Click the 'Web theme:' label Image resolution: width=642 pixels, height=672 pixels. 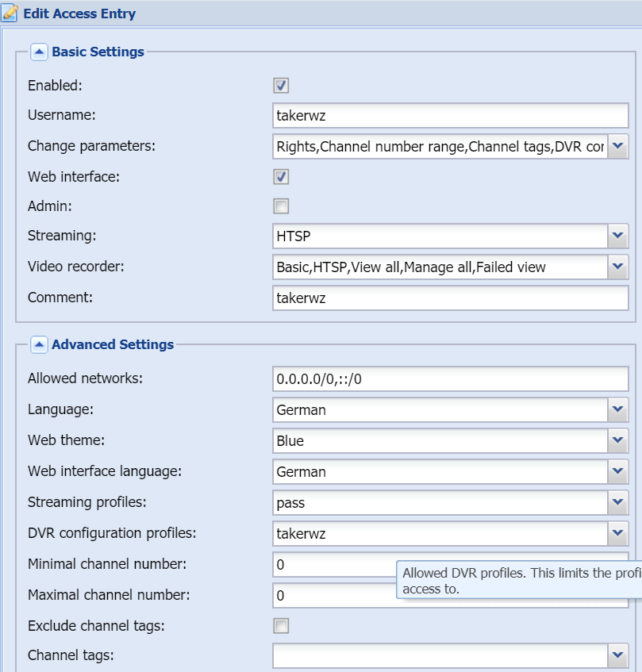tap(67, 440)
